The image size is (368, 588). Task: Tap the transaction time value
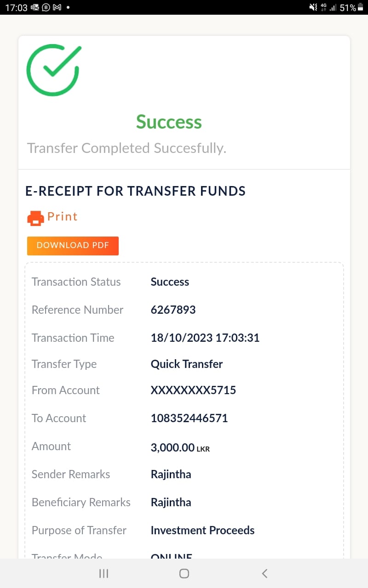tap(205, 338)
